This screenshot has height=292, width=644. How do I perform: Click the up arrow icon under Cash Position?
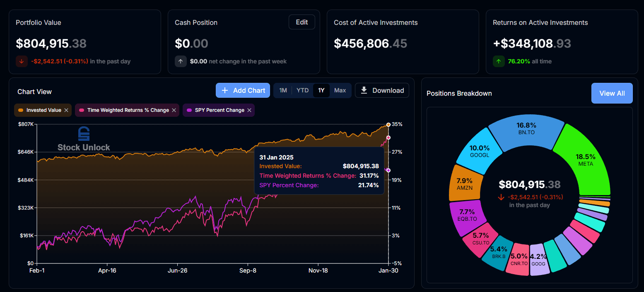click(x=181, y=61)
